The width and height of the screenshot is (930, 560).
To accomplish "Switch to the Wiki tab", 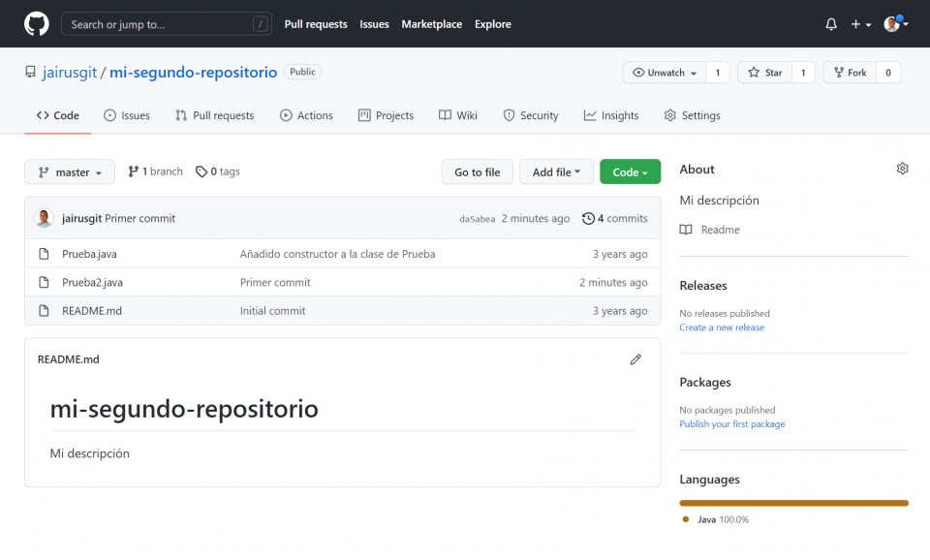I will (458, 115).
